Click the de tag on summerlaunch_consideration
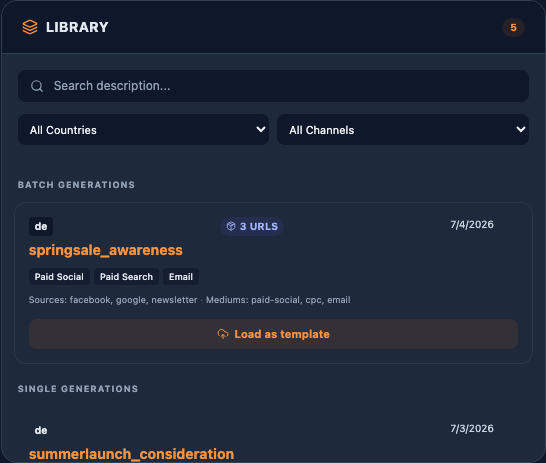Image resolution: width=546 pixels, height=463 pixels. coord(41,430)
